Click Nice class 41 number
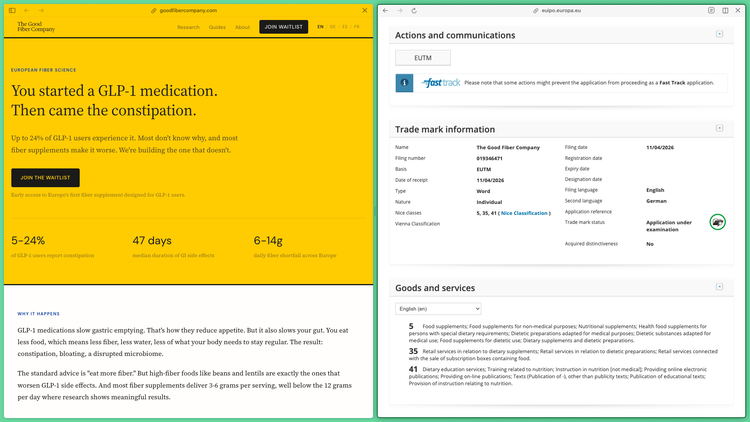750x422 pixels. tap(413, 369)
